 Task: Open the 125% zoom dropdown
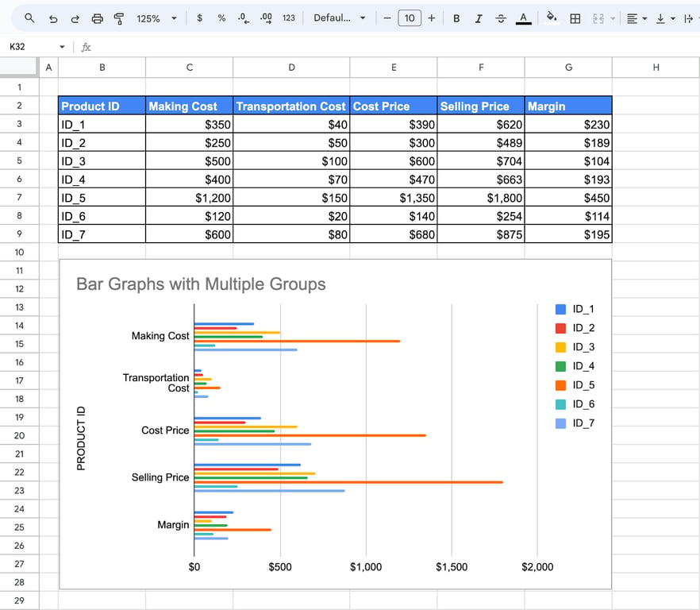pyautogui.click(x=156, y=18)
